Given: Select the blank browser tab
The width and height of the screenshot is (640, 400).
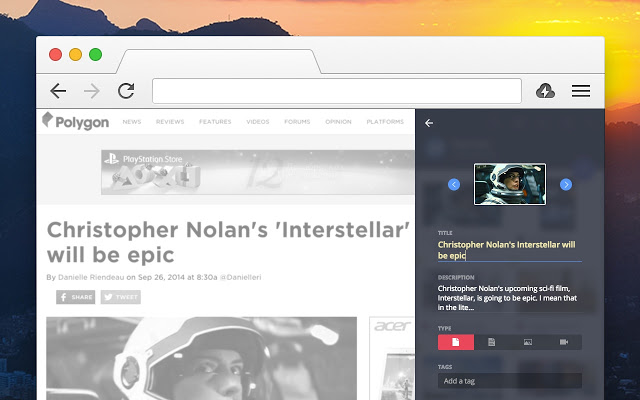Looking at the screenshot, I should click(218, 62).
